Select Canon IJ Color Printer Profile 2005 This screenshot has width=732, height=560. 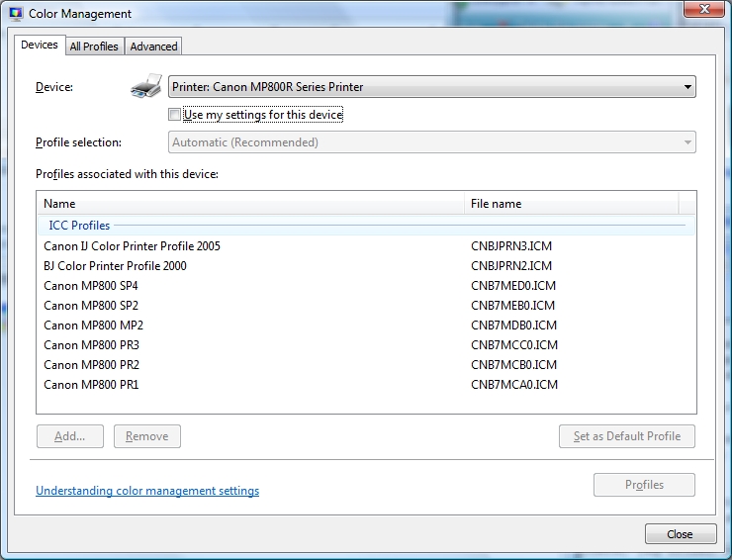pyautogui.click(x=133, y=246)
